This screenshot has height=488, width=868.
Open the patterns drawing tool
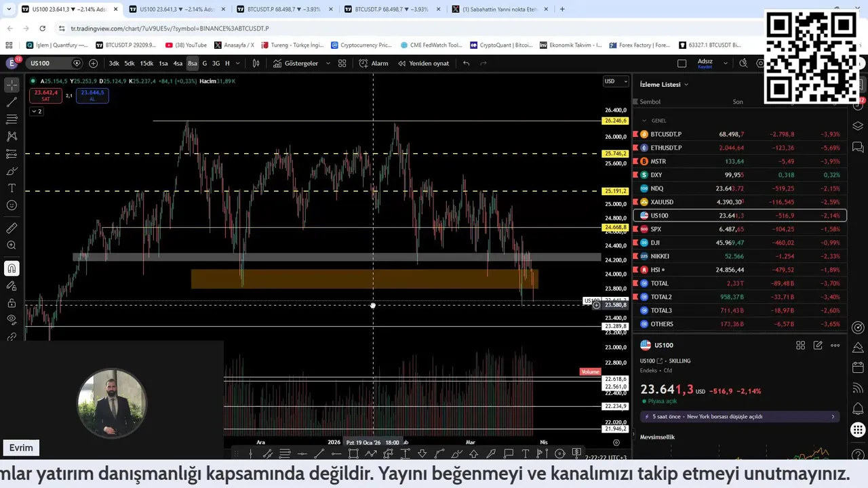click(12, 136)
